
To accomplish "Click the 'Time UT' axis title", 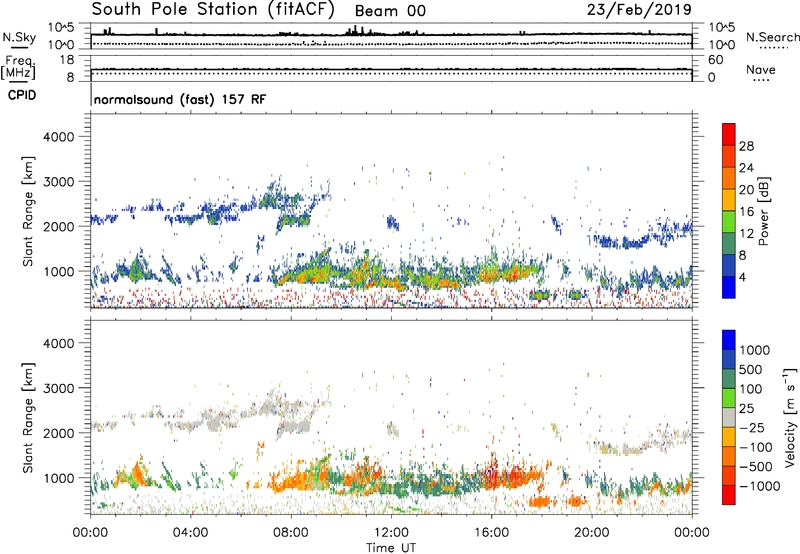I will pos(391,548).
